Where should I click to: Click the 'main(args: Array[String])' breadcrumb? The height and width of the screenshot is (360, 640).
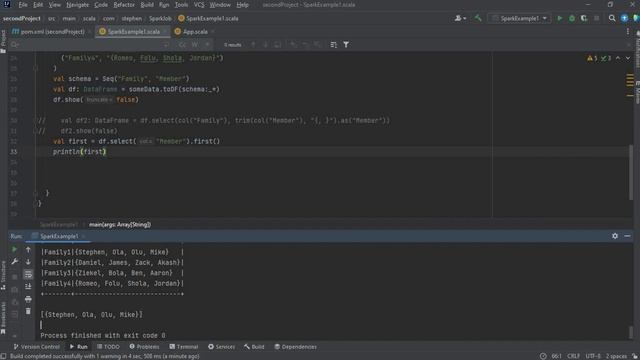click(x=120, y=224)
